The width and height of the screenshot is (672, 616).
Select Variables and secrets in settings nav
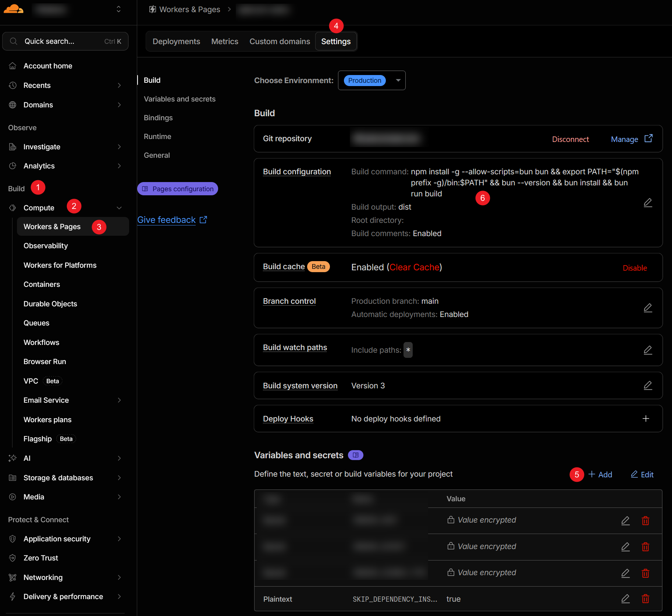click(x=179, y=99)
